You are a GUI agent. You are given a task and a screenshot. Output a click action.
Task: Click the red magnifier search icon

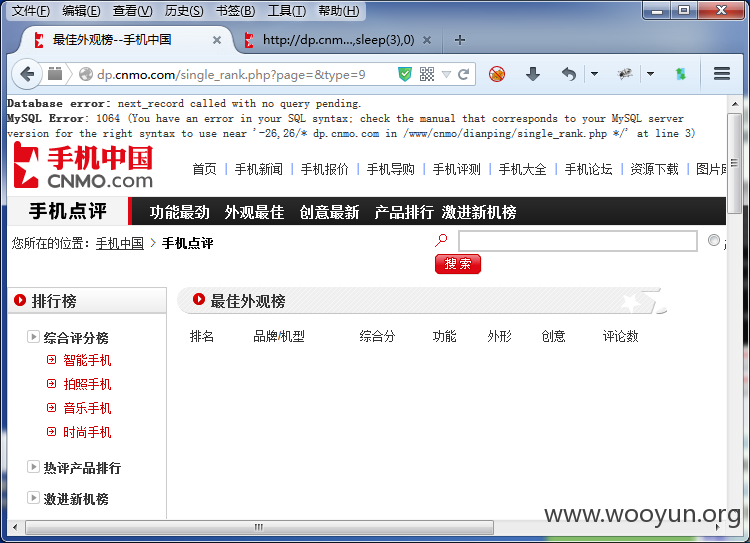441,240
